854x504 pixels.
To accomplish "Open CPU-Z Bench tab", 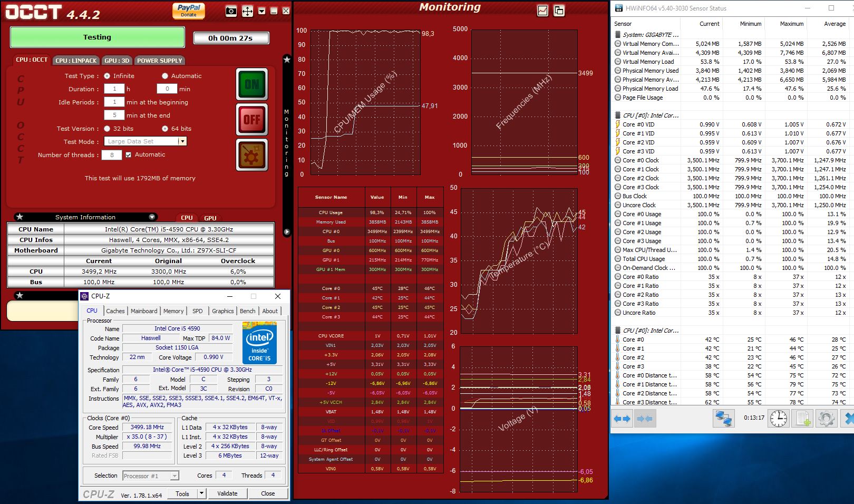I will [x=248, y=311].
